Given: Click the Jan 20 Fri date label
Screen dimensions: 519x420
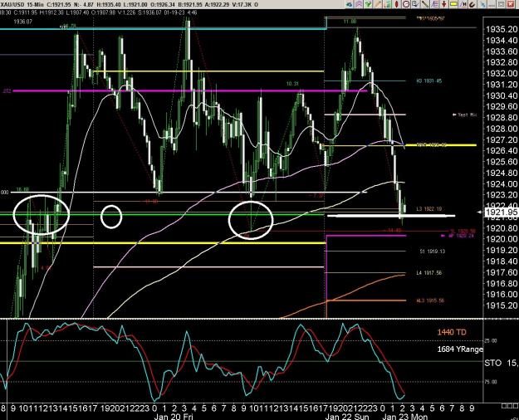Looking at the screenshot, I should coord(174,417).
